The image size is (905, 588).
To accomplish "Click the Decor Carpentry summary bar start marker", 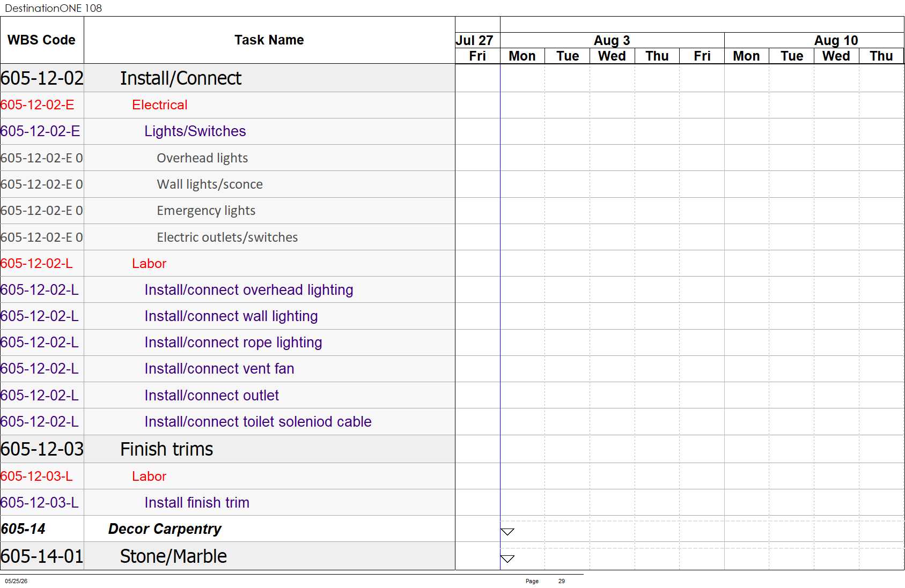I will pyautogui.click(x=507, y=532).
